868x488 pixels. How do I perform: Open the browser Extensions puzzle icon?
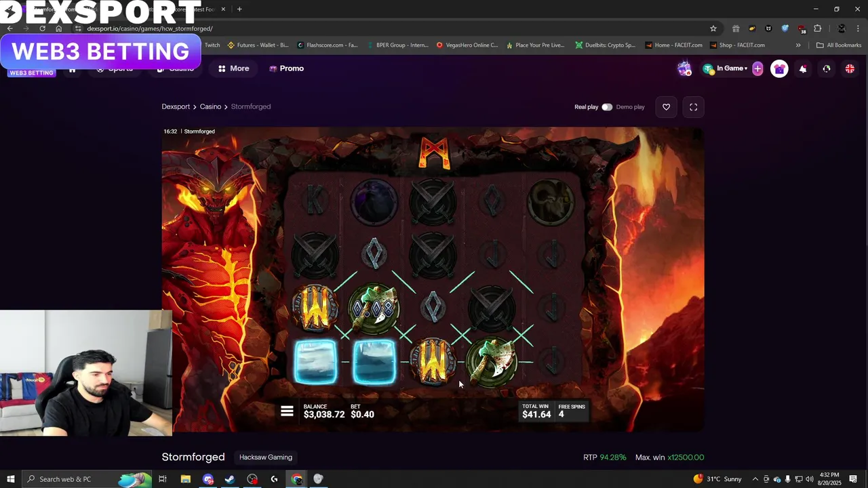(817, 28)
